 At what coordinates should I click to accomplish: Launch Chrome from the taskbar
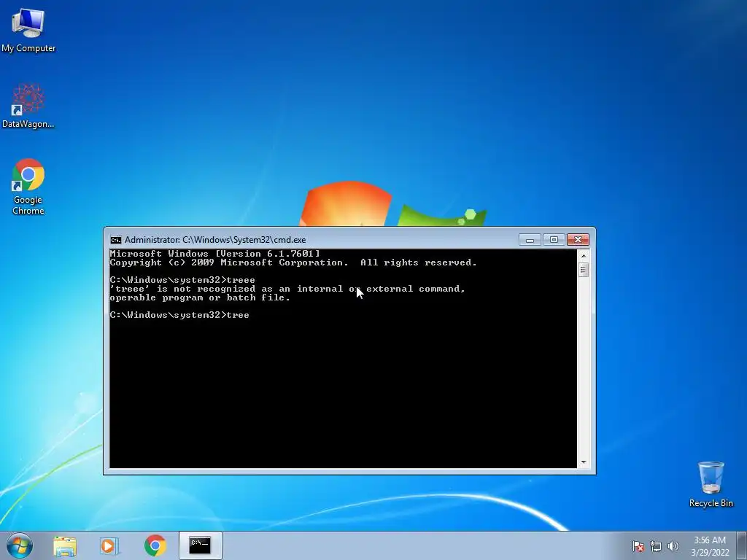point(155,545)
